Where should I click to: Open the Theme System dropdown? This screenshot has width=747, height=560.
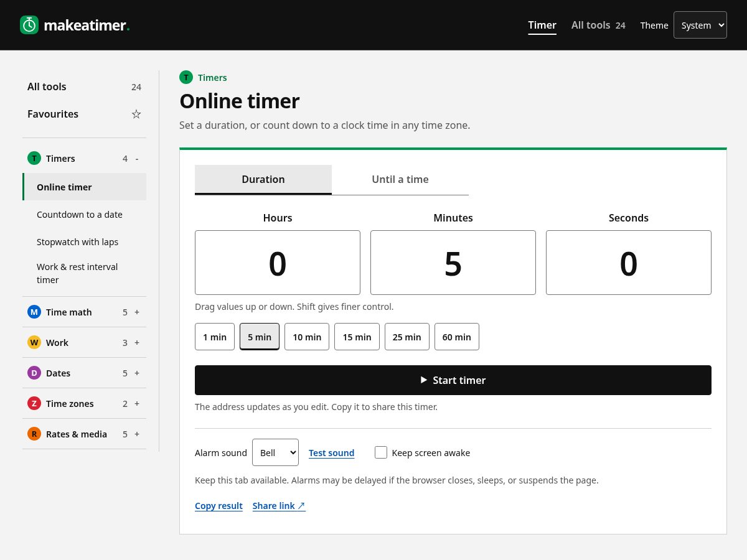click(x=700, y=25)
